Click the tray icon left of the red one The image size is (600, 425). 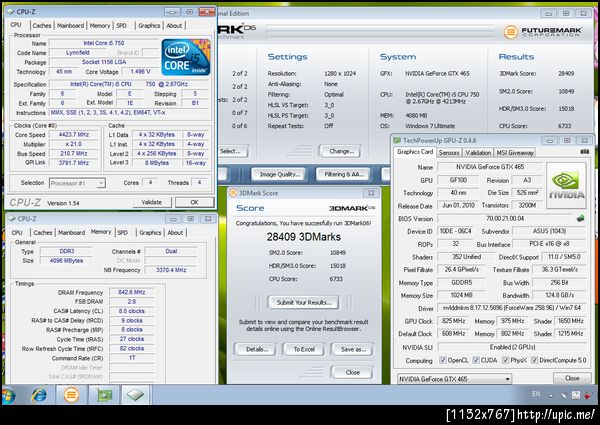point(576,395)
